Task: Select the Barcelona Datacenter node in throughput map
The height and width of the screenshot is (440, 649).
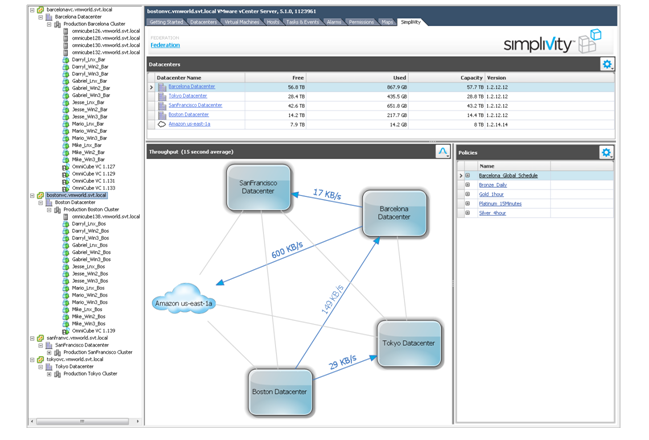Action: pyautogui.click(x=394, y=213)
